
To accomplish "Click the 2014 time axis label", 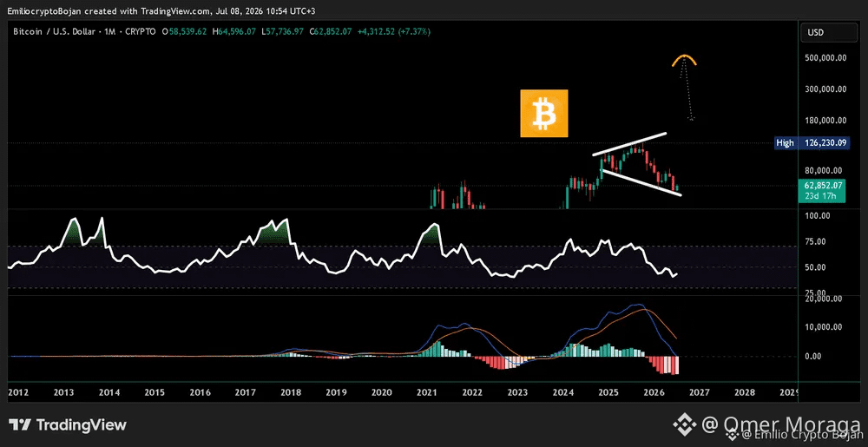I will pos(109,392).
